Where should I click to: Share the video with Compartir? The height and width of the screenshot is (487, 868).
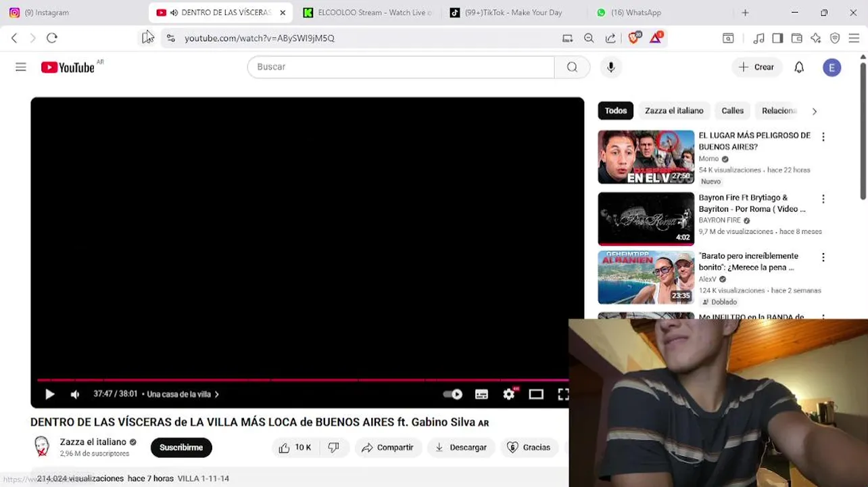click(387, 448)
